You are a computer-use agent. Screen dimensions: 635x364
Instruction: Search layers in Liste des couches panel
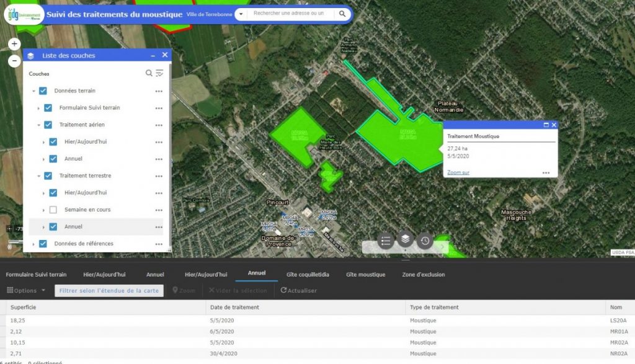coord(149,73)
